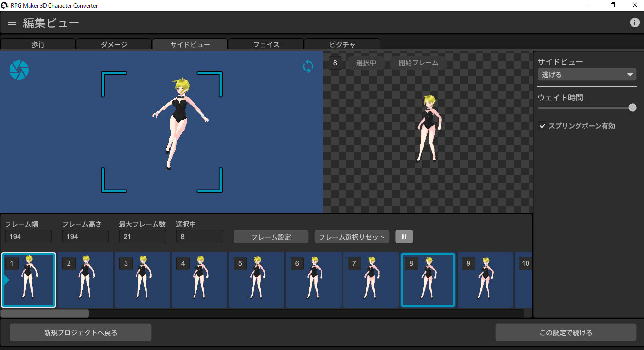This screenshot has width=644, height=350.
Task: Click the フレーム設定 button
Action: tap(271, 237)
